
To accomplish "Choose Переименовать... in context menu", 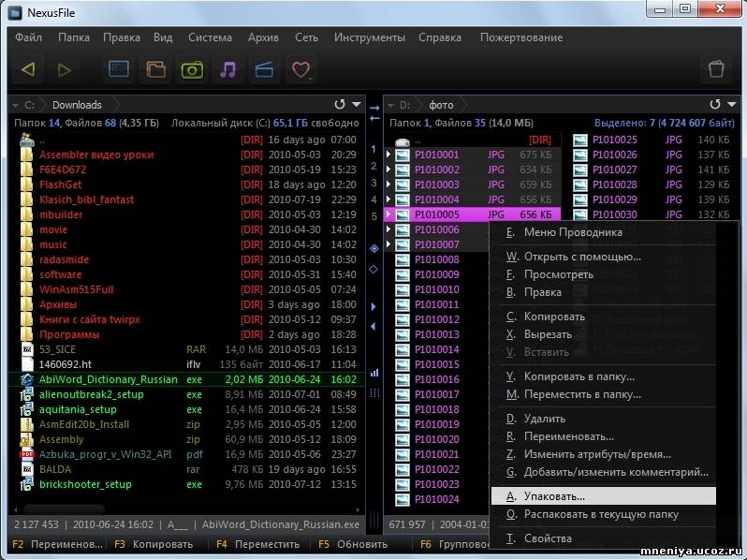I will (x=603, y=436).
